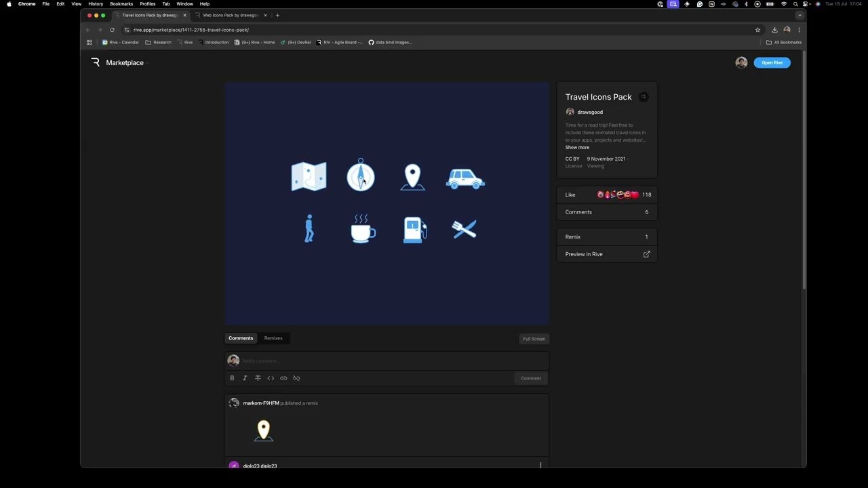Open the data bind images GitHub bookmark
868x488 pixels.
click(x=390, y=42)
